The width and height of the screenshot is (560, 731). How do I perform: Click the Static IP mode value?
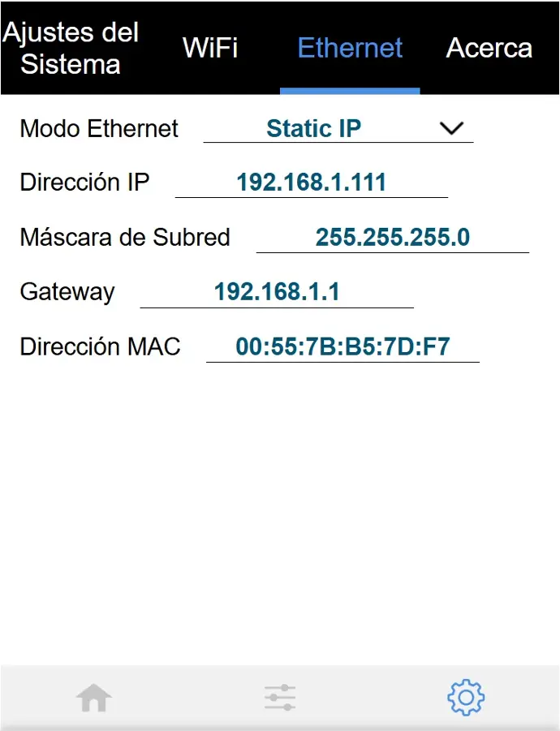[x=314, y=128]
